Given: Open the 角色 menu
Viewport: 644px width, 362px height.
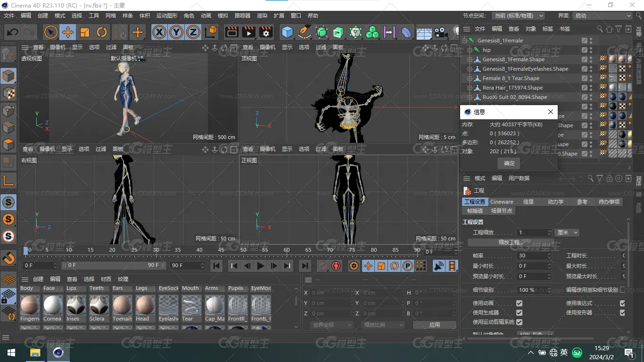Looking at the screenshot, I should click(189, 16).
